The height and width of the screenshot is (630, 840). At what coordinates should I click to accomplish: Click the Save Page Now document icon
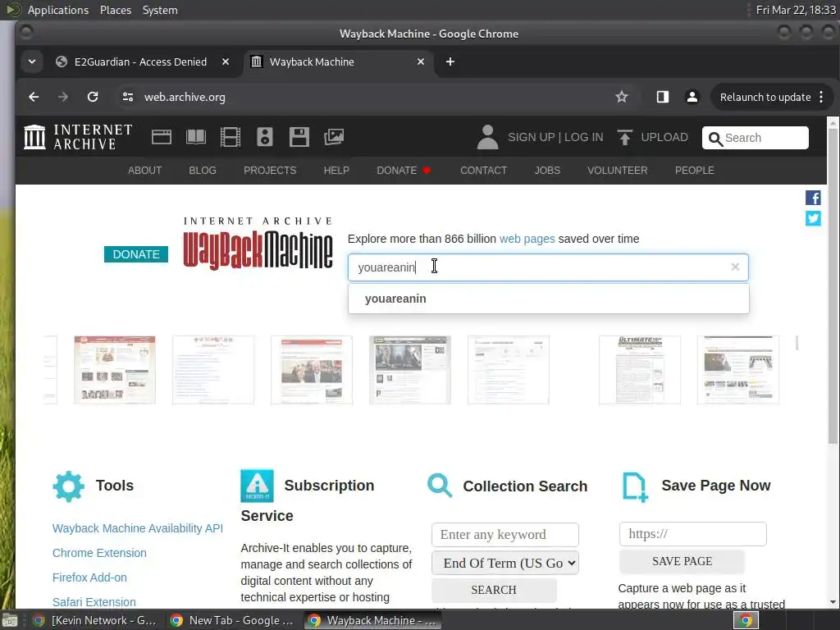(636, 487)
